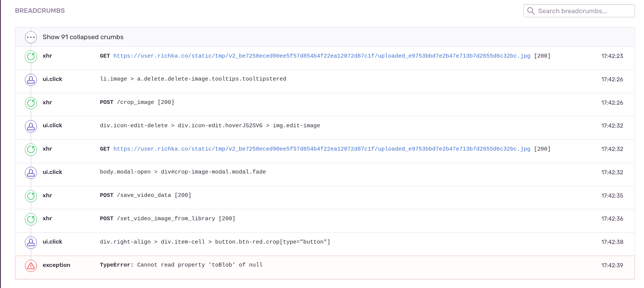Click user icon for img.edit-image ui.click
The height and width of the screenshot is (288, 644).
(x=31, y=126)
